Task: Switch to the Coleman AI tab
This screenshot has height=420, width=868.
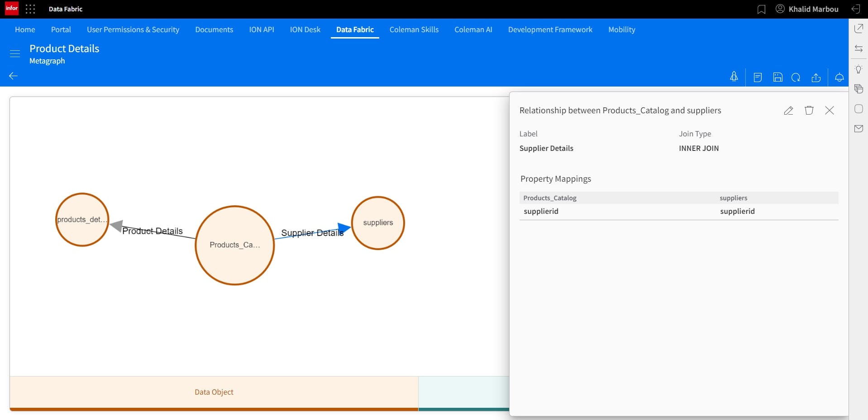Action: coord(473,29)
